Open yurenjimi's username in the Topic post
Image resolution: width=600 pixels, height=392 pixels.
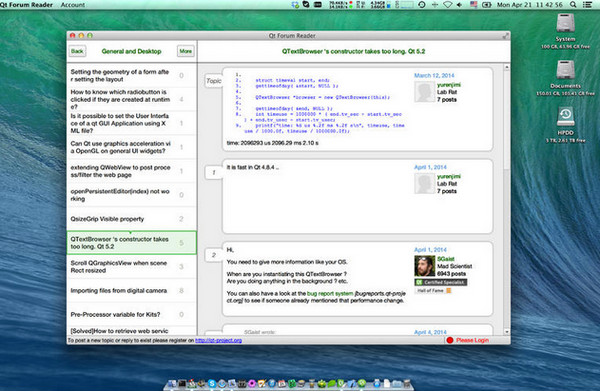(x=449, y=85)
